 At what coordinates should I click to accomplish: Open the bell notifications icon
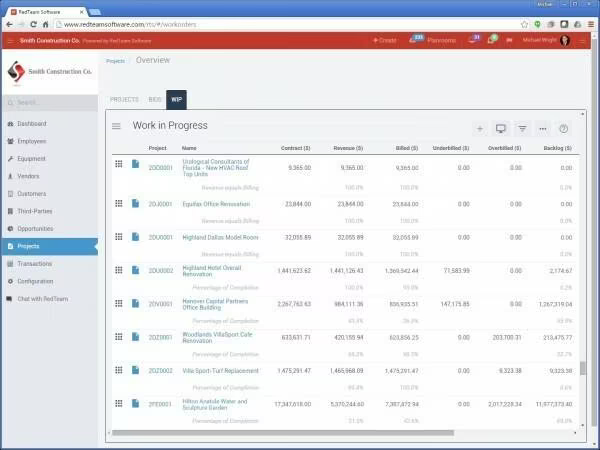[x=473, y=39]
